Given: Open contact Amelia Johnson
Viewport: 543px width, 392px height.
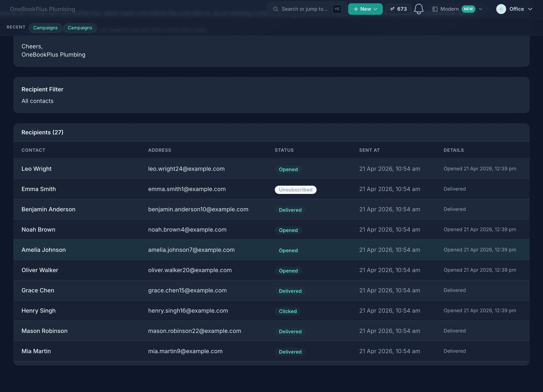Looking at the screenshot, I should pos(44,250).
